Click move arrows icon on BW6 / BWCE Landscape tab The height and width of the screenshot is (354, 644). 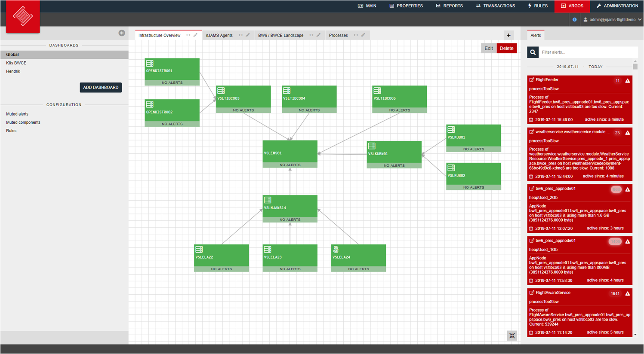click(x=311, y=35)
